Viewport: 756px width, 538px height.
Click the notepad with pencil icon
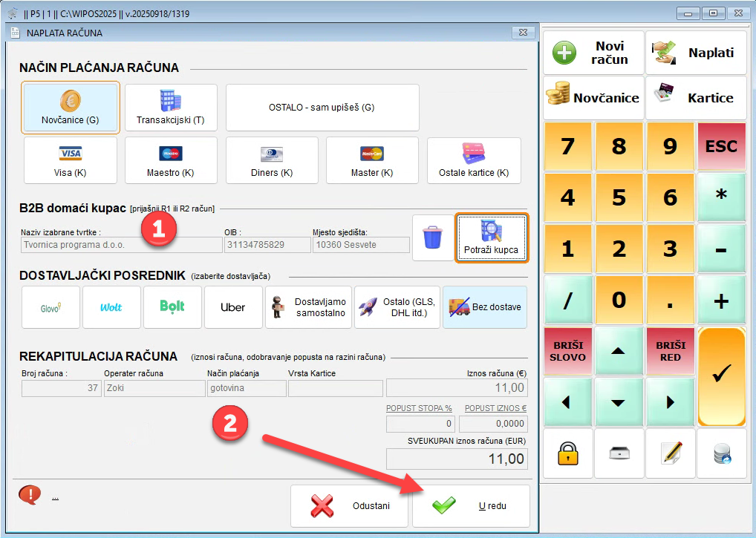pyautogui.click(x=671, y=453)
